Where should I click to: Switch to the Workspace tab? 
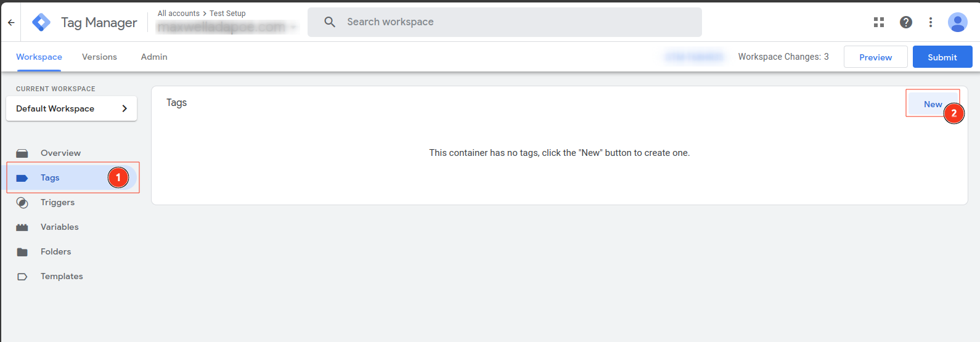39,57
